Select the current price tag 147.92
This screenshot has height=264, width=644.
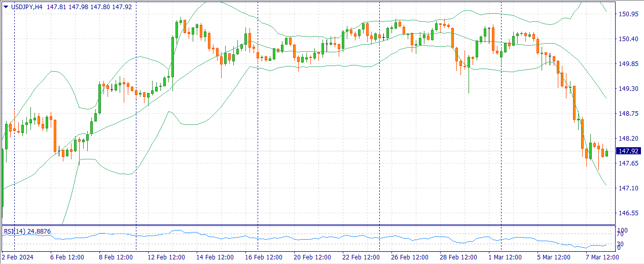629,151
